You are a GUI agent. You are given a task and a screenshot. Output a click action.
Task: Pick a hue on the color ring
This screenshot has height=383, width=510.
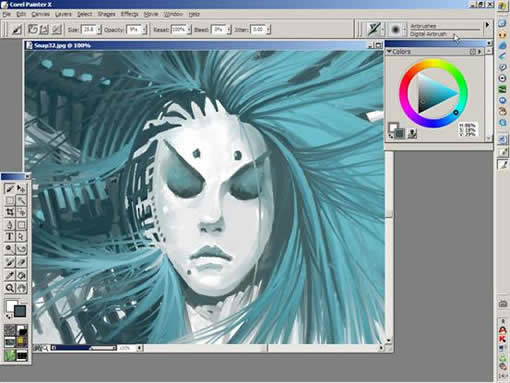433,62
